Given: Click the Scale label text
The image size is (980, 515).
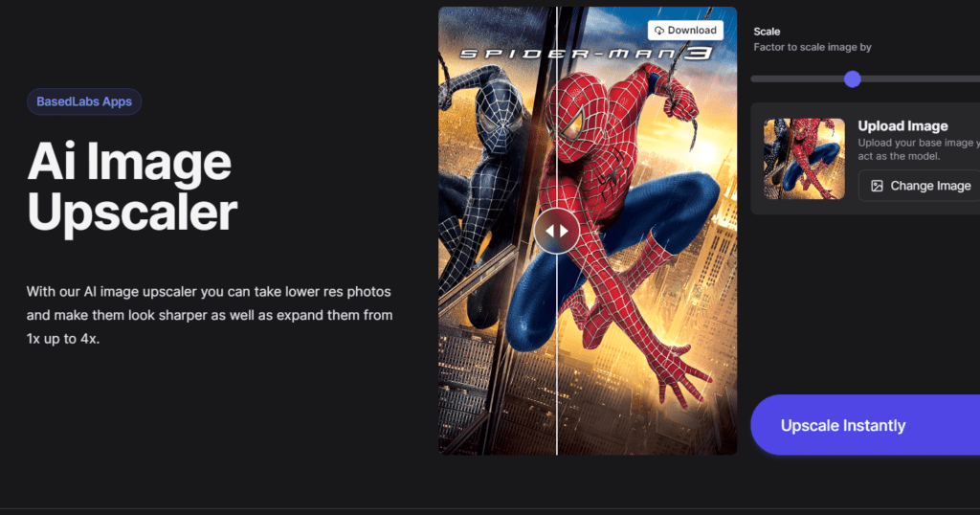Looking at the screenshot, I should coord(767,32).
